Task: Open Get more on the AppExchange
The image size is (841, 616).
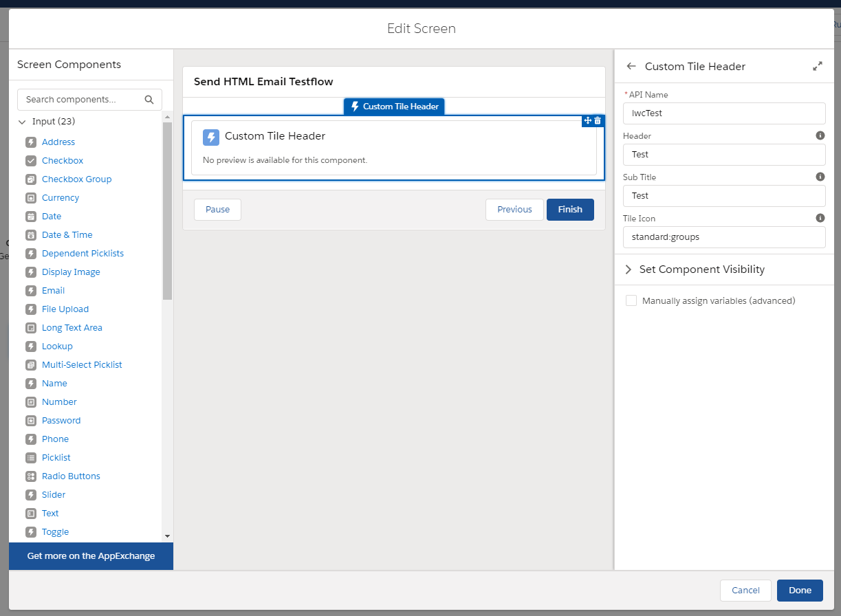Action: coord(91,556)
